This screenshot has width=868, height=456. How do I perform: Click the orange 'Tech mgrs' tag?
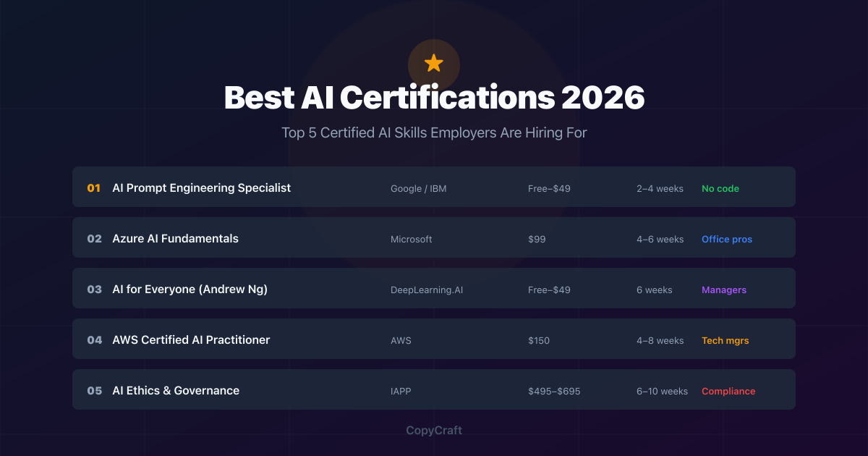pos(726,341)
